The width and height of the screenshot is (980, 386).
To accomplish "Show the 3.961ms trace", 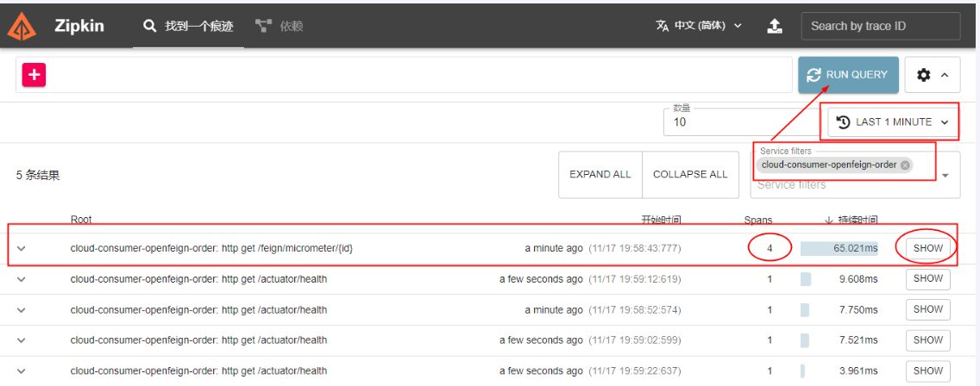I will pyautogui.click(x=927, y=370).
